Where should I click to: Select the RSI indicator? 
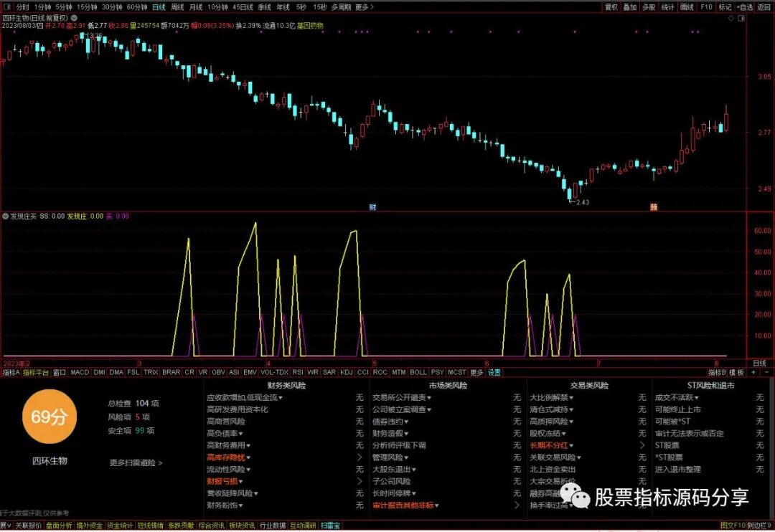pos(298,372)
